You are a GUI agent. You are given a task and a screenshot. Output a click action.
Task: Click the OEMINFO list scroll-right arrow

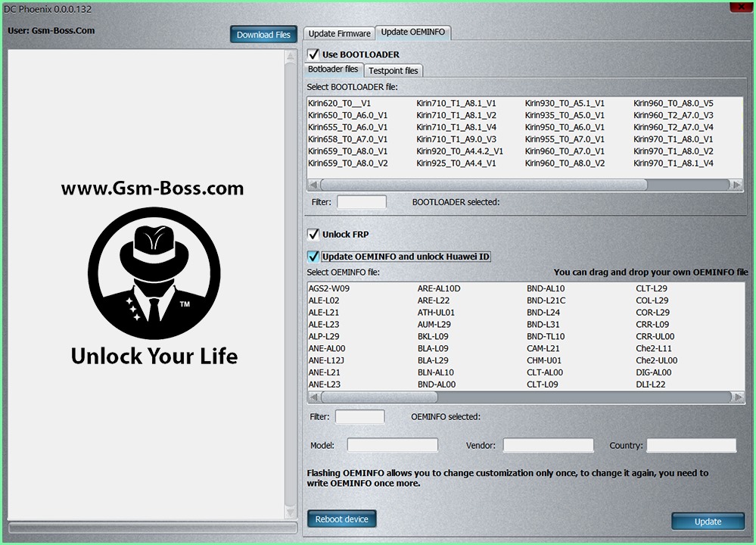point(737,397)
